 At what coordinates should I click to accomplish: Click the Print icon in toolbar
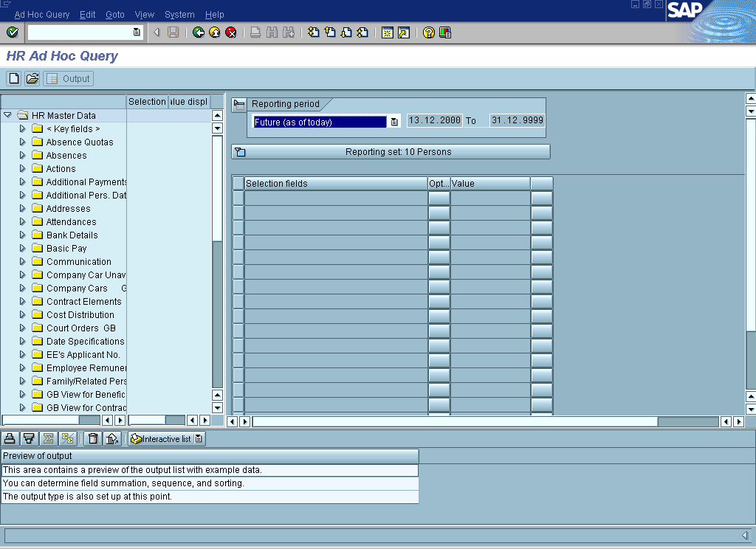click(255, 32)
